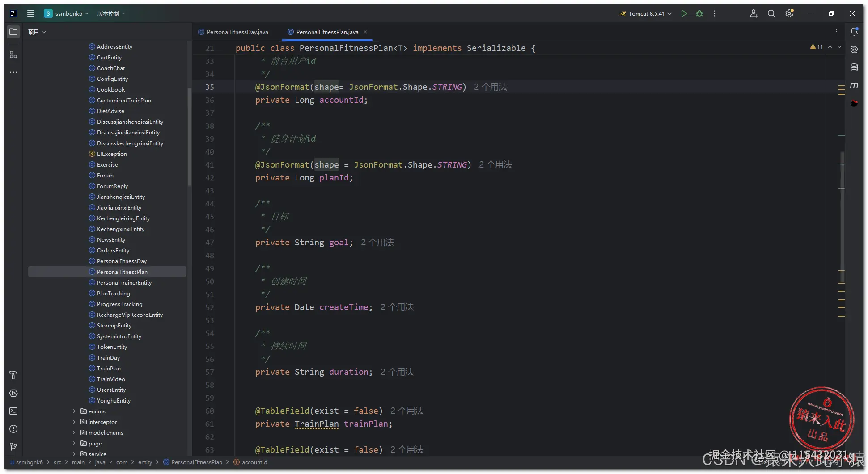
Task: Open Tomcat 8.5.41 run configuration dropdown
Action: [x=646, y=13]
